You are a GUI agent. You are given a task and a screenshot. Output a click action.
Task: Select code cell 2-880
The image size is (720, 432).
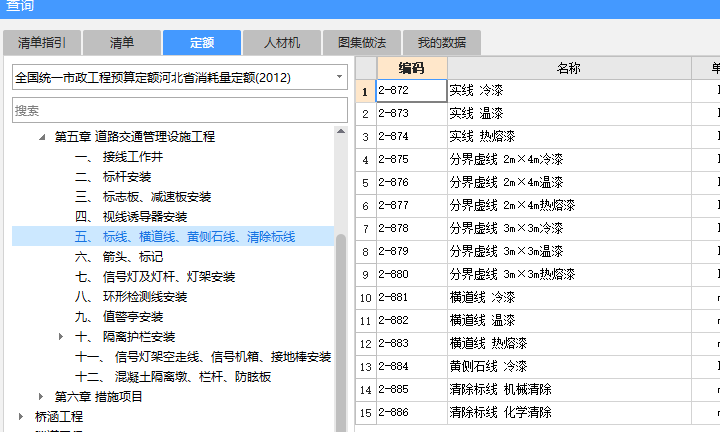pos(411,275)
